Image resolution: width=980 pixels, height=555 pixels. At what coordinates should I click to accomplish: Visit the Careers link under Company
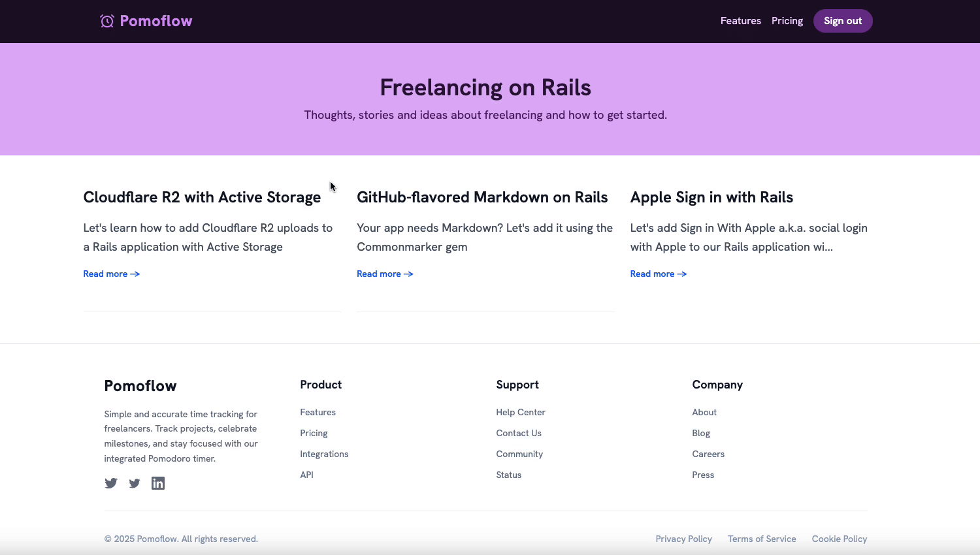(x=708, y=454)
